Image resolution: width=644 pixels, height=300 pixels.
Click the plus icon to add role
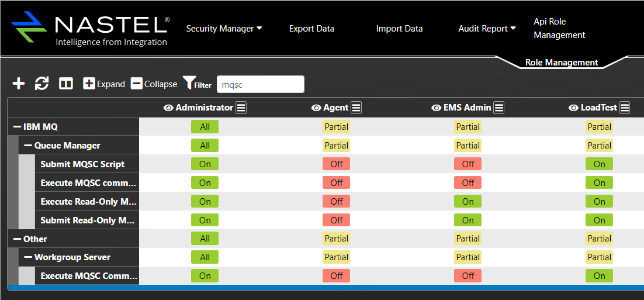click(19, 84)
